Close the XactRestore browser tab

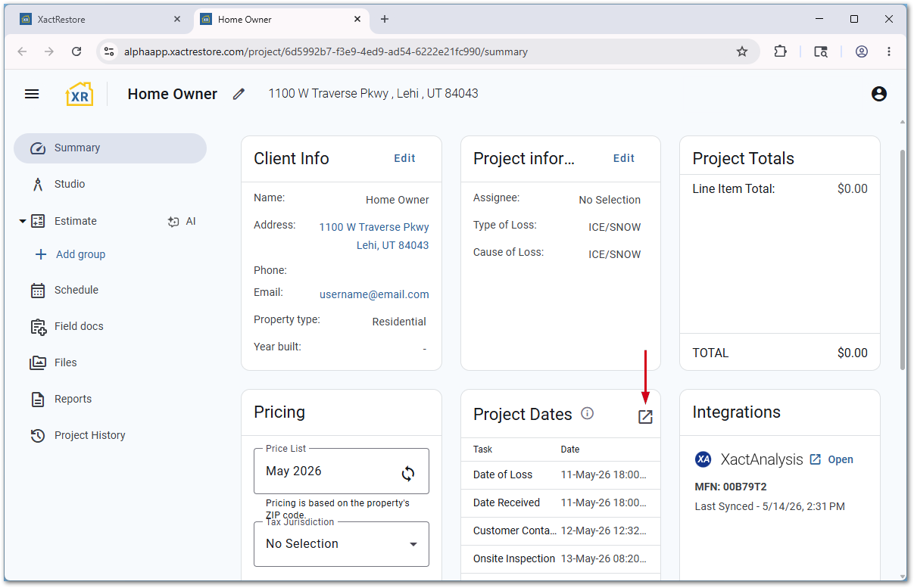[177, 20]
